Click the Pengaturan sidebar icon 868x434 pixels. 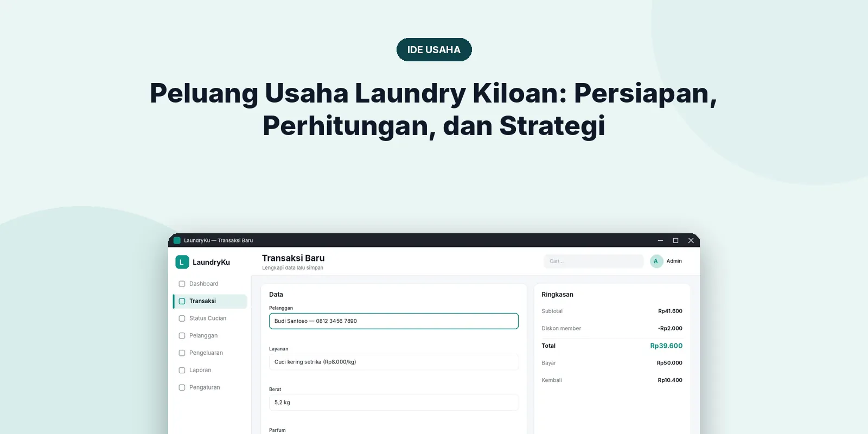pyautogui.click(x=182, y=387)
